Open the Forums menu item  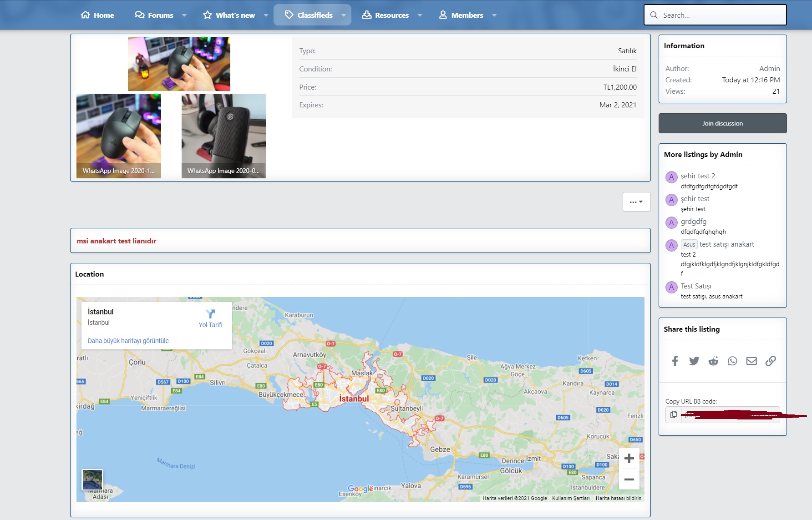coord(154,15)
